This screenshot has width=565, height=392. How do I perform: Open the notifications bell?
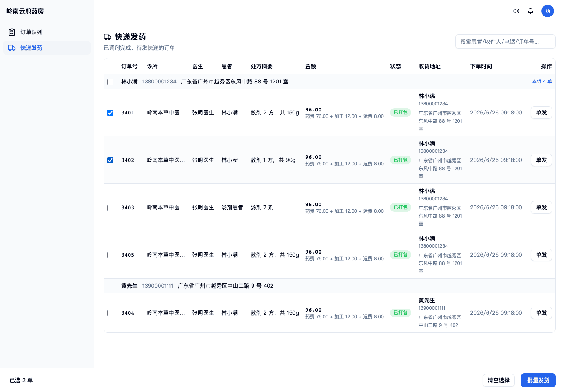coord(530,11)
